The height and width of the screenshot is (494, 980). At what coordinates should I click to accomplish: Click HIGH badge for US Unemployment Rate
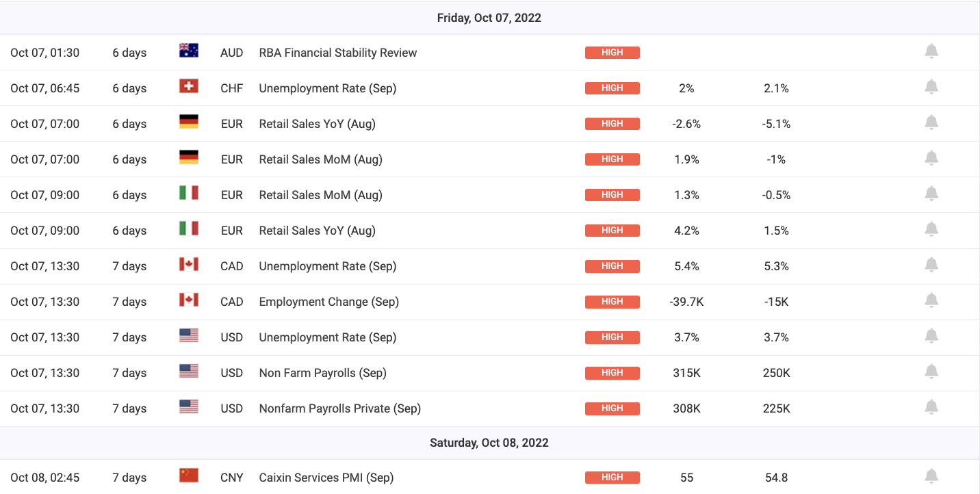(612, 337)
